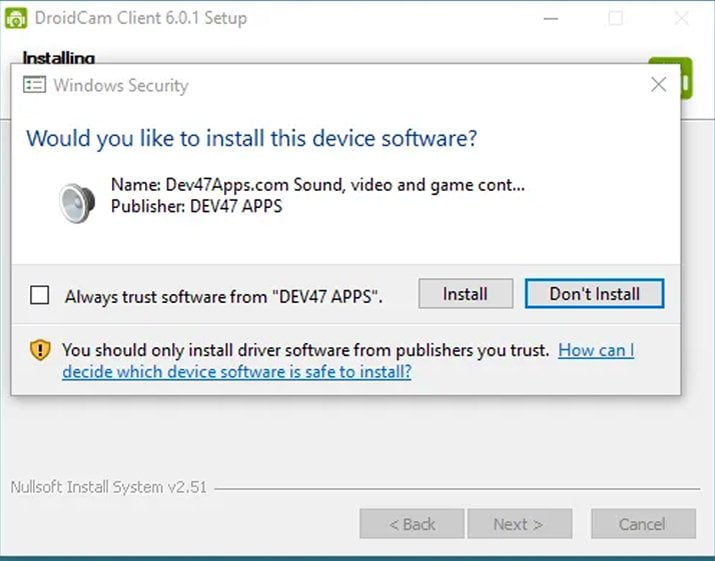
Task: Click the Windows Security title icon
Action: 34,85
